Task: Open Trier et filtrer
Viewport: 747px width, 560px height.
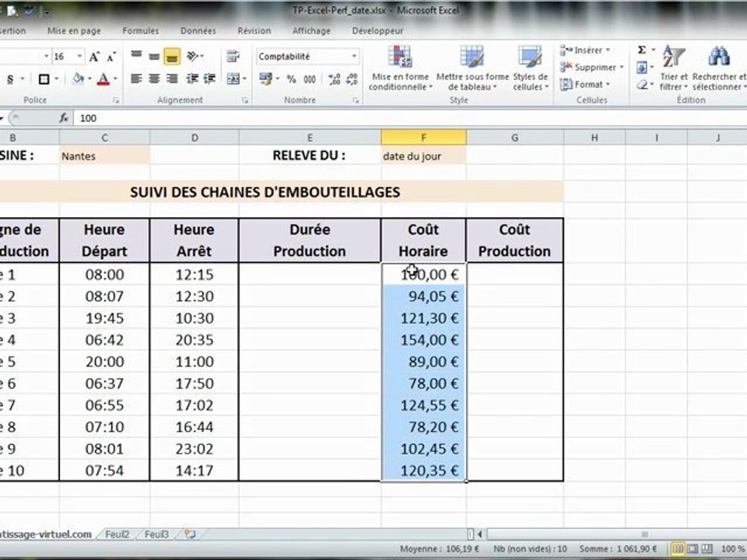Action: click(x=674, y=68)
